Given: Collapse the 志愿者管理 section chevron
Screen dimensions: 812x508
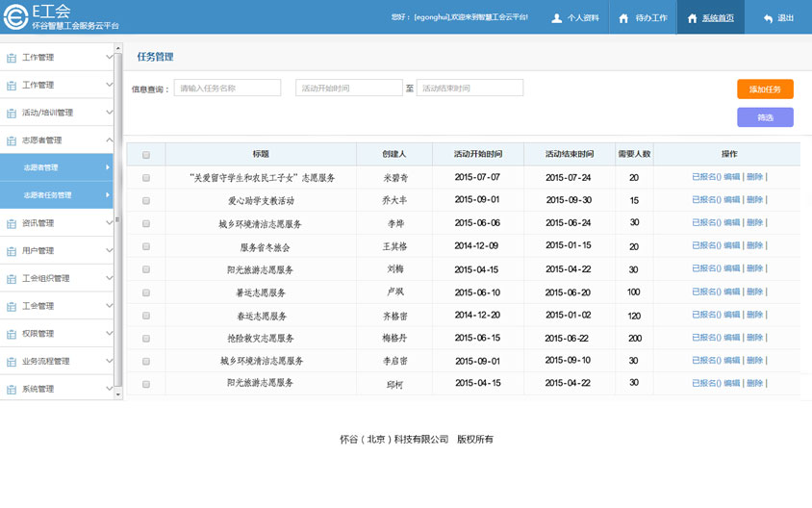Looking at the screenshot, I should pyautogui.click(x=110, y=140).
